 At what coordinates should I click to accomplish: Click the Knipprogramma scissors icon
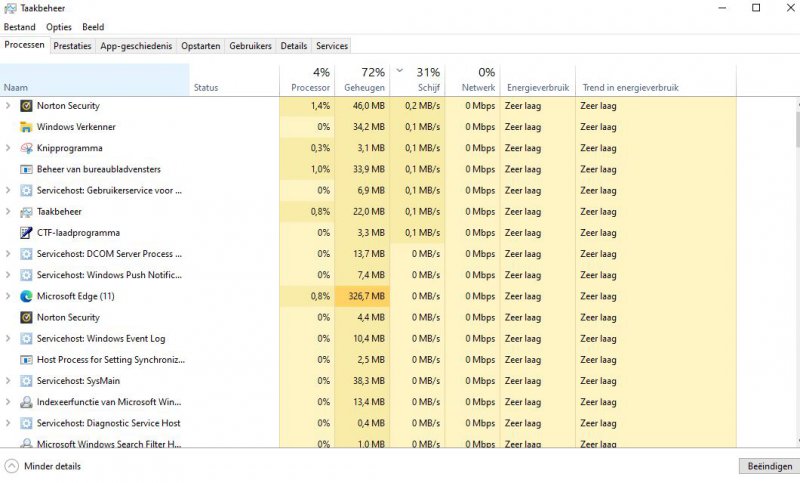click(26, 148)
